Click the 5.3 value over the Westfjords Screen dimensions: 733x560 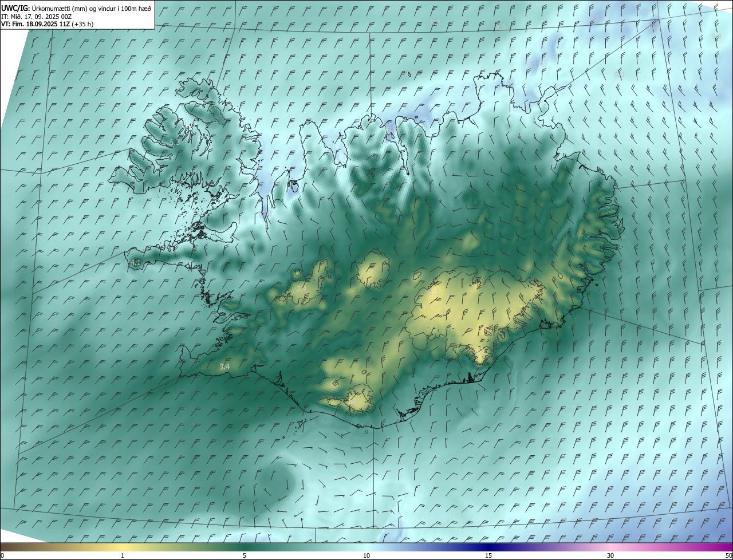click(x=175, y=141)
